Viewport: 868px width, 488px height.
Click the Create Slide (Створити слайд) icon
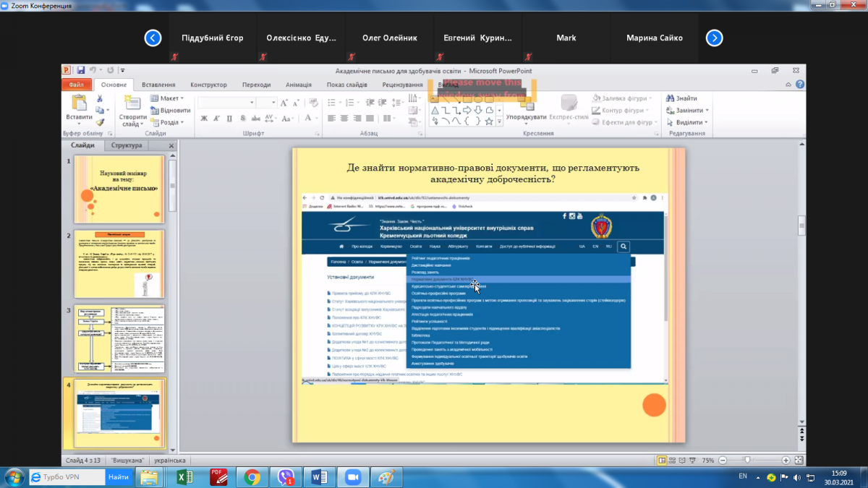click(132, 105)
